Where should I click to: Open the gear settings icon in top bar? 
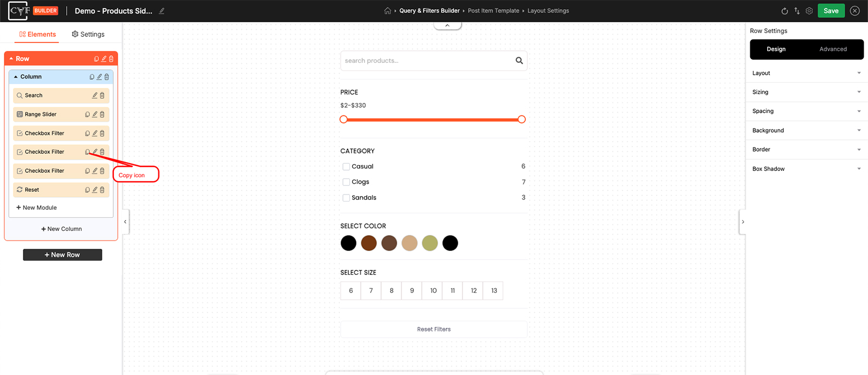coord(809,11)
